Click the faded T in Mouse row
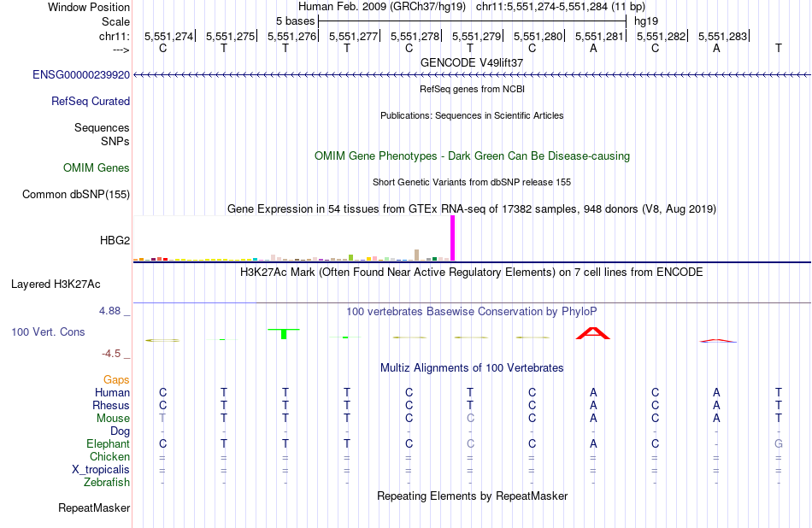Viewport: 812px width, 528px height. (162, 418)
